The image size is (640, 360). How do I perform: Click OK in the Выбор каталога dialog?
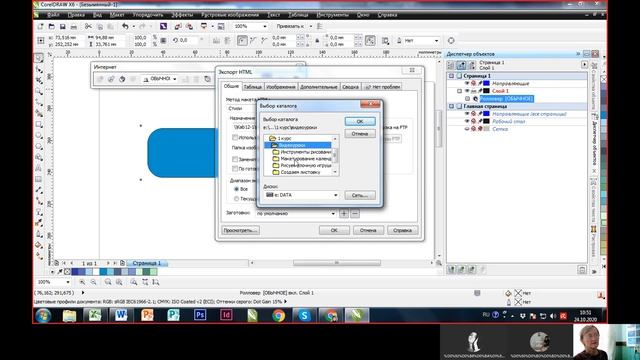tap(360, 121)
